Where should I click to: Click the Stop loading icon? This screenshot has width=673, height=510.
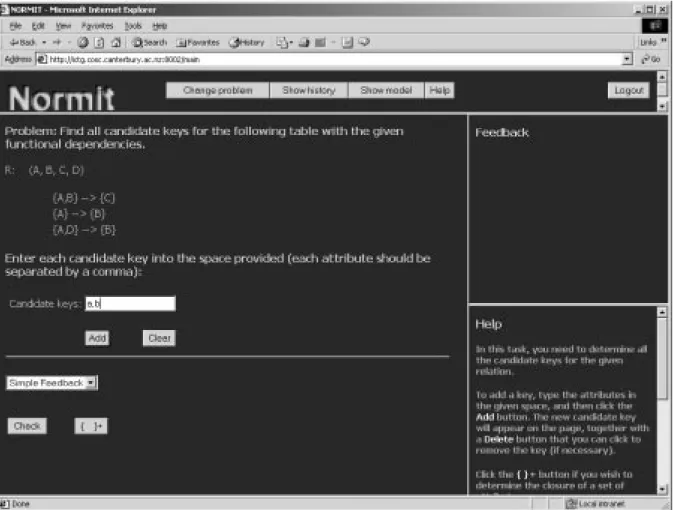tap(83, 42)
